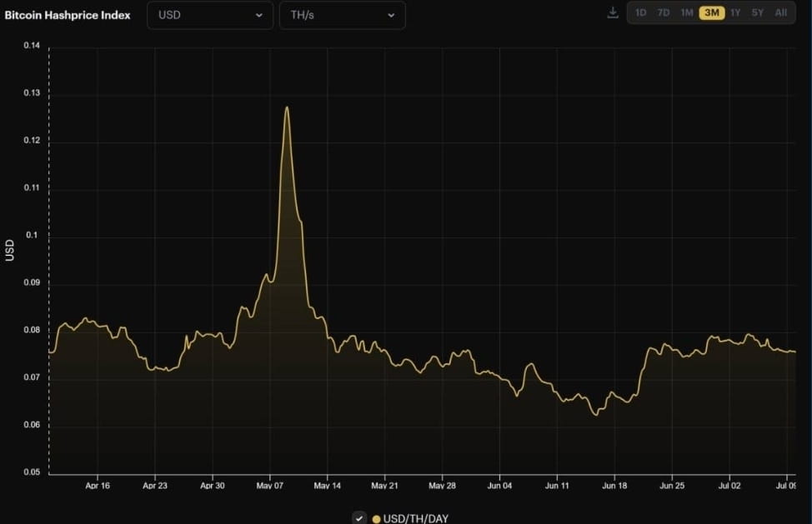
Task: Click the May 21 x-axis label
Action: (385, 486)
